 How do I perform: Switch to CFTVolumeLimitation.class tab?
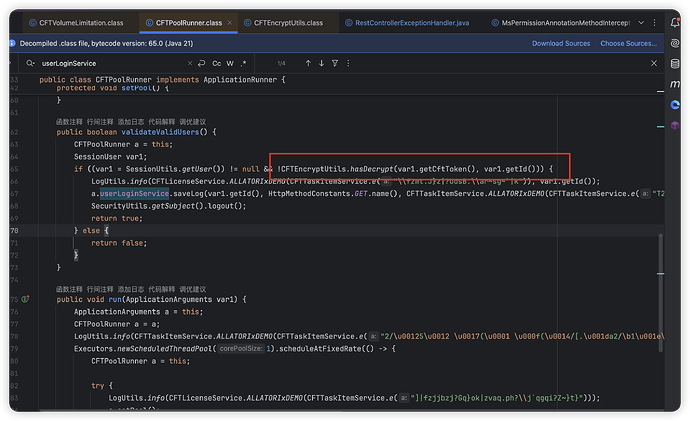click(x=76, y=23)
